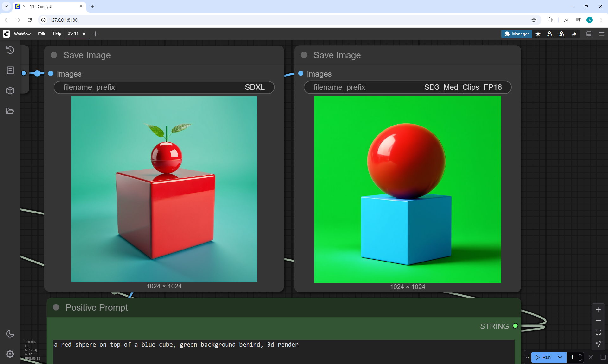
Task: Increase the batch count stepper
Action: pyautogui.click(x=580, y=355)
